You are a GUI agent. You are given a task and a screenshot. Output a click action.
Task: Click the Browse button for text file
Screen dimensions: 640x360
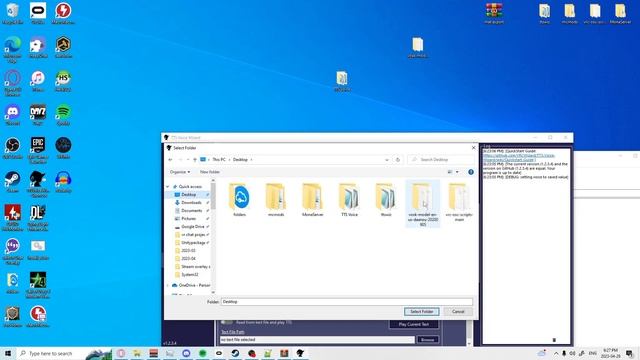[427, 340]
